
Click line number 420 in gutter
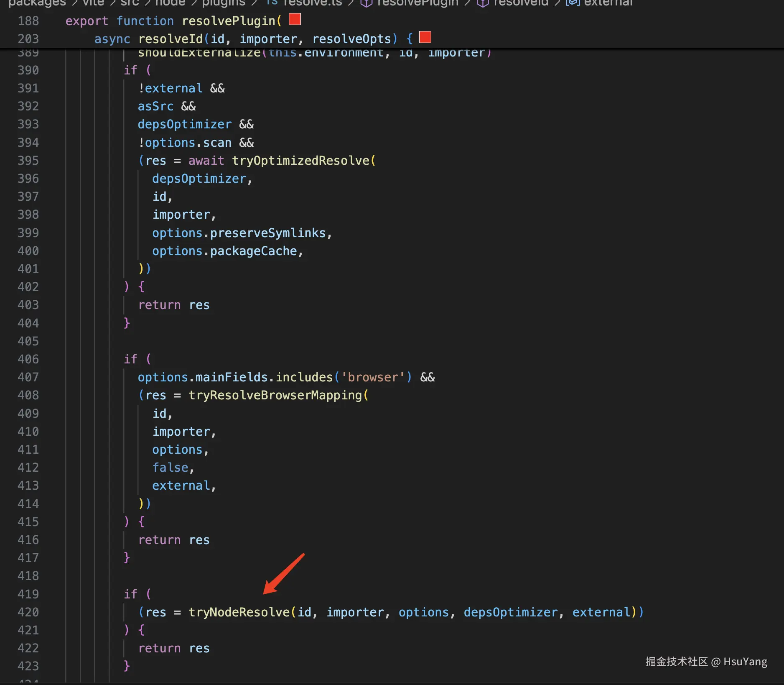28,612
